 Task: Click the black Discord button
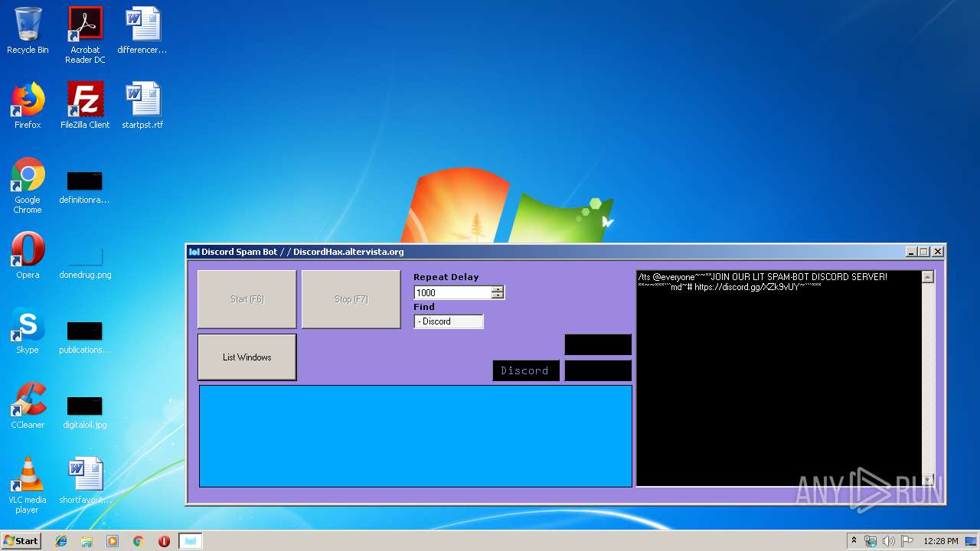tap(526, 370)
